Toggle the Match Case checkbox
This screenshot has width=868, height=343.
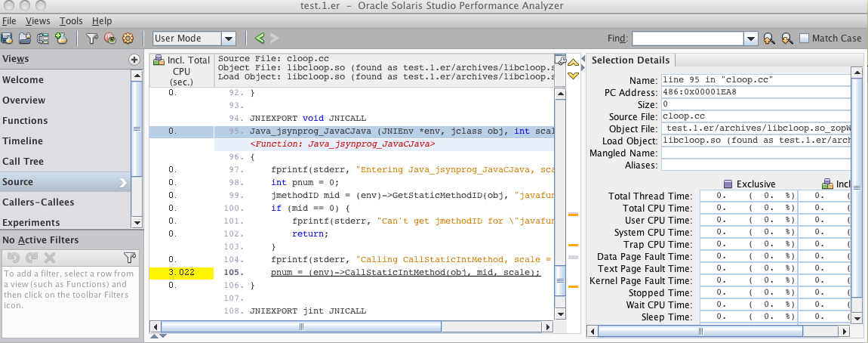[x=805, y=39]
